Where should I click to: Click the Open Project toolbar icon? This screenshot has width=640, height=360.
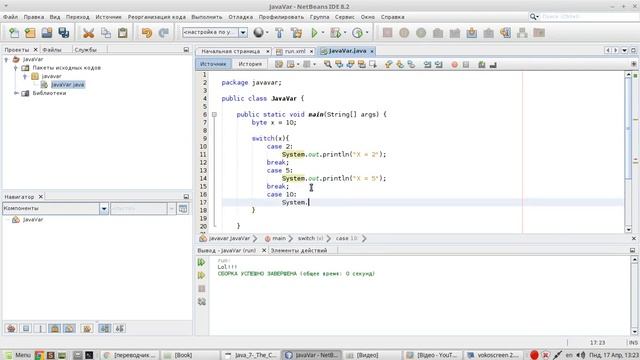point(47,33)
